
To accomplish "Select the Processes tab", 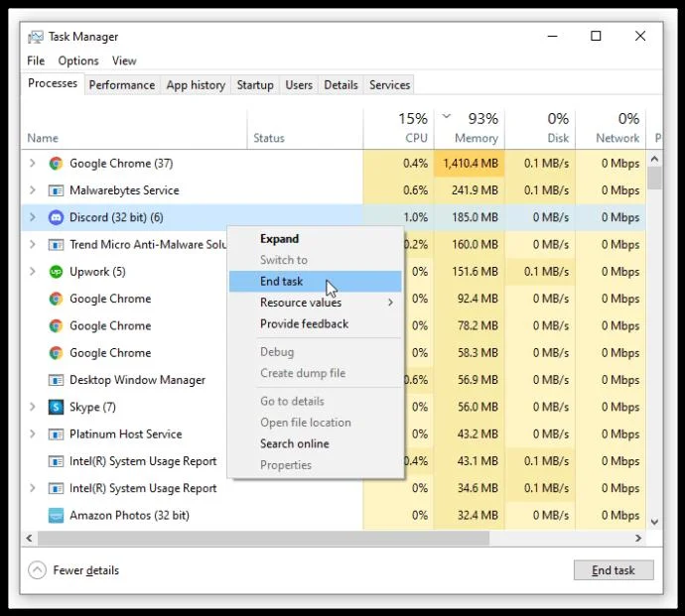I will coord(53,83).
